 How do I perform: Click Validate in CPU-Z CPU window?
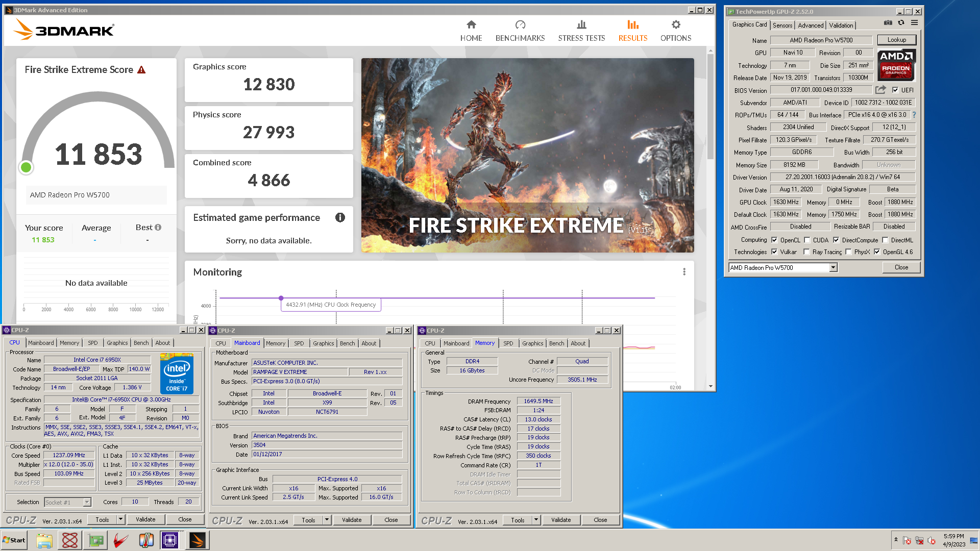(145, 519)
